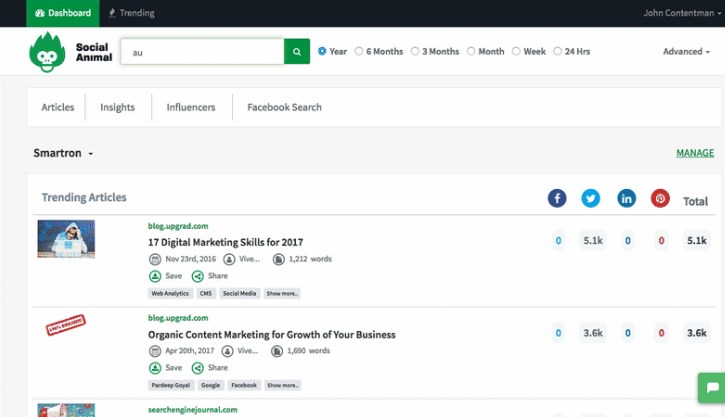Click the green search magnifier button
The width and height of the screenshot is (725, 417).
297,51
